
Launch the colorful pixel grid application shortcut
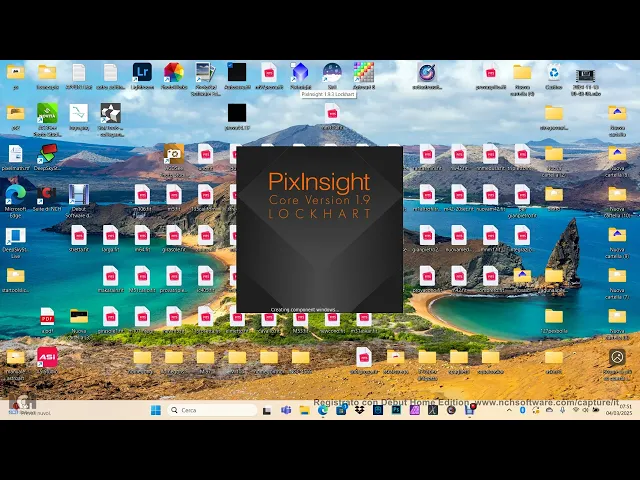coord(364,73)
